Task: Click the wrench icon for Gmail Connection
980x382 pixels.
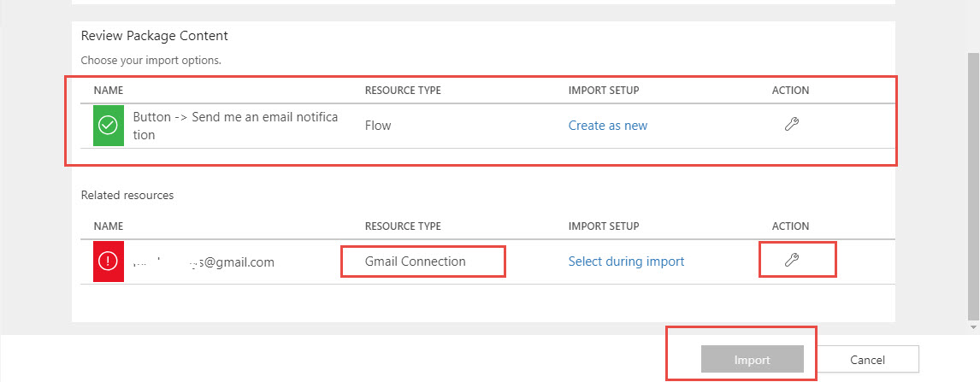Action: coord(791,261)
